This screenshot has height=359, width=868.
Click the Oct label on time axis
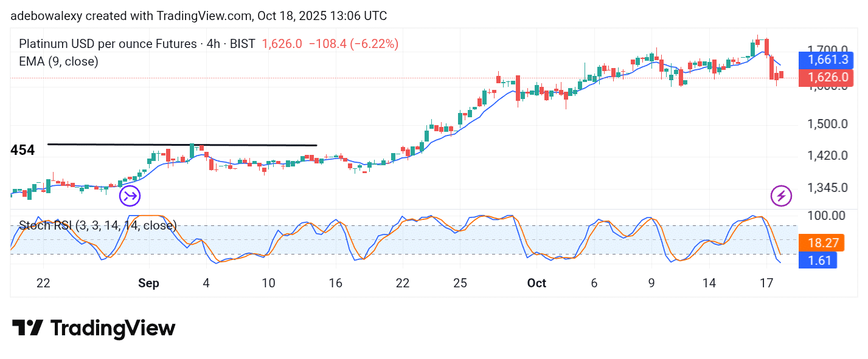pos(536,283)
